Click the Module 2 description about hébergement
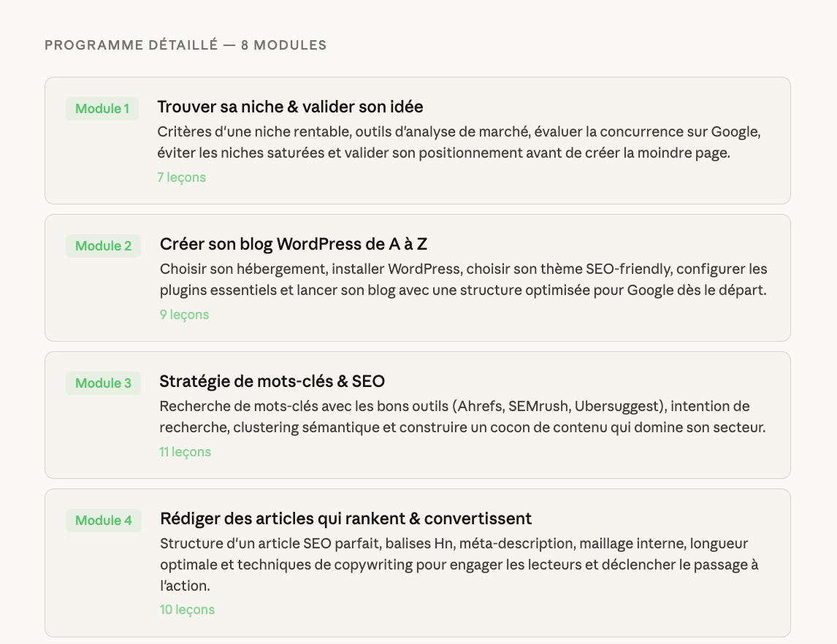This screenshot has width=837, height=644. pyautogui.click(x=463, y=280)
